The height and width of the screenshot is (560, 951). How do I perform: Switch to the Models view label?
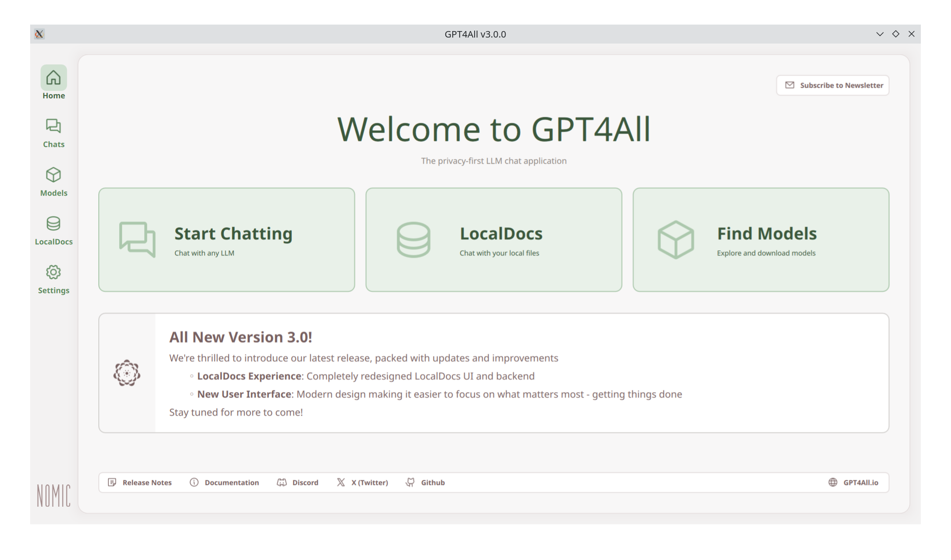54,193
